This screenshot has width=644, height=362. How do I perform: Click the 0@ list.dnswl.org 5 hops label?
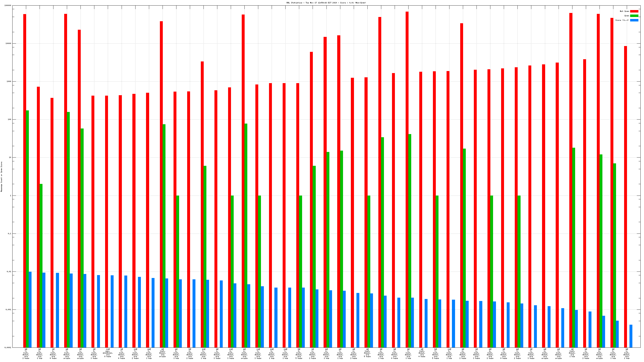(367, 353)
